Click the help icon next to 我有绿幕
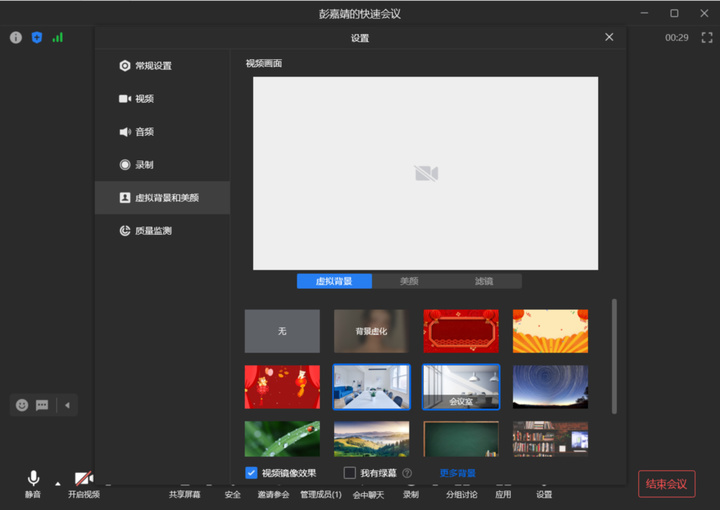Screen dimensions: 720x510 [407, 473]
